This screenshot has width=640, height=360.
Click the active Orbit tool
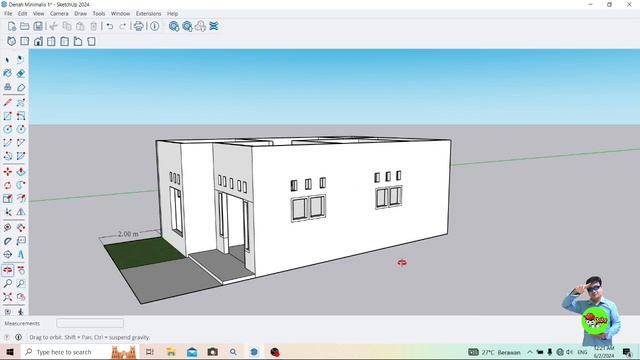7,270
